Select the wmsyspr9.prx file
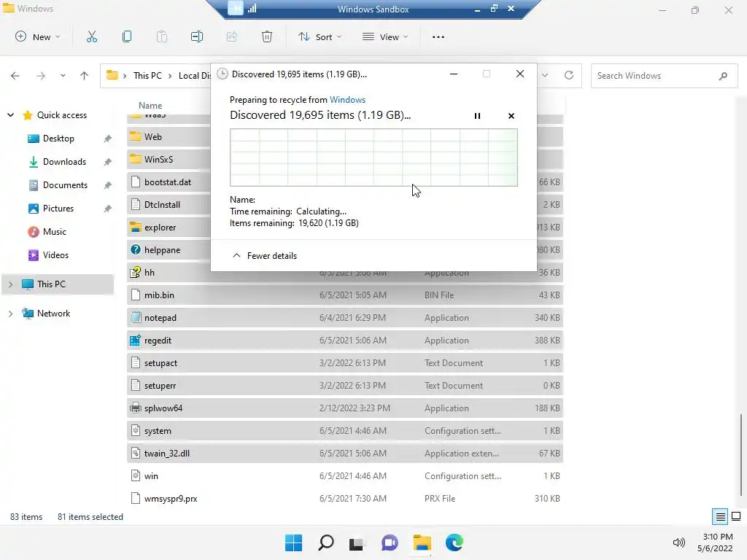The width and height of the screenshot is (747, 560). click(345, 499)
